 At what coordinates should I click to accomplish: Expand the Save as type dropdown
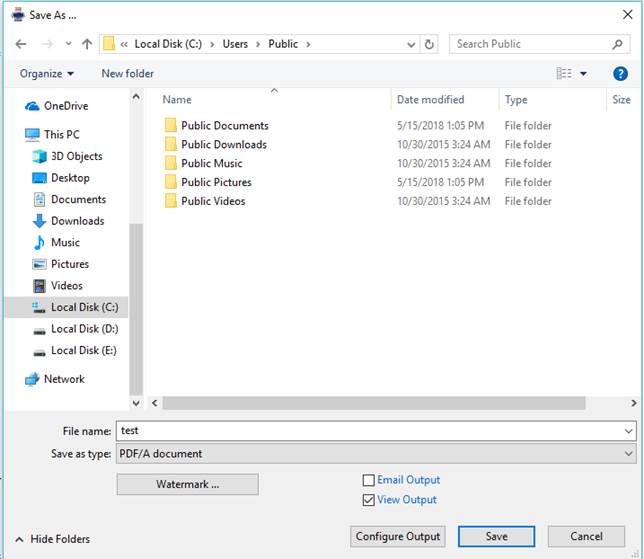[x=628, y=453]
